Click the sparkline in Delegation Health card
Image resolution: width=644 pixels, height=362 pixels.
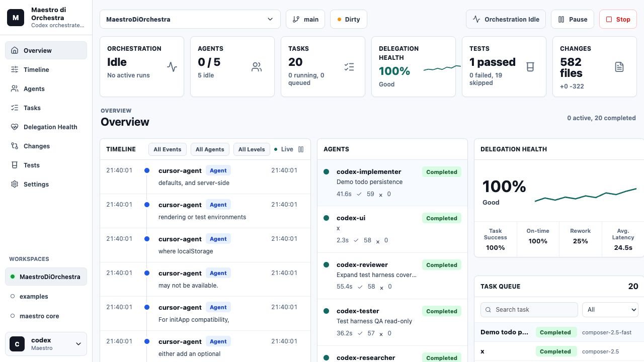pyautogui.click(x=442, y=68)
